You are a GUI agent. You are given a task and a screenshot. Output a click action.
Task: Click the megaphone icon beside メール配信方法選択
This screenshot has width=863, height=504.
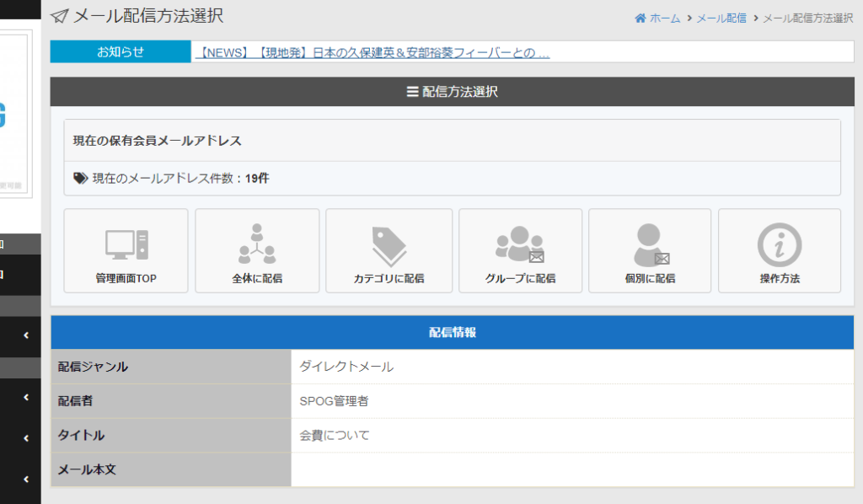click(x=58, y=14)
